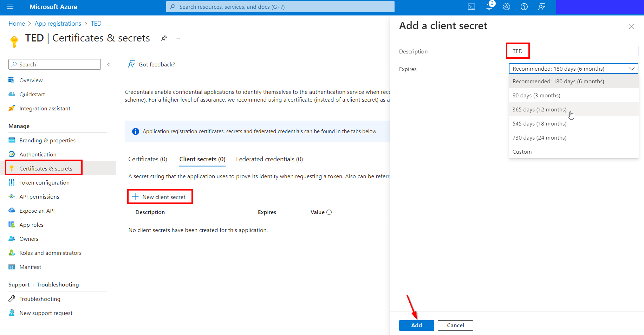Image resolution: width=644 pixels, height=335 pixels.
Task: Close the Add a client secret panel
Action: pos(631,26)
